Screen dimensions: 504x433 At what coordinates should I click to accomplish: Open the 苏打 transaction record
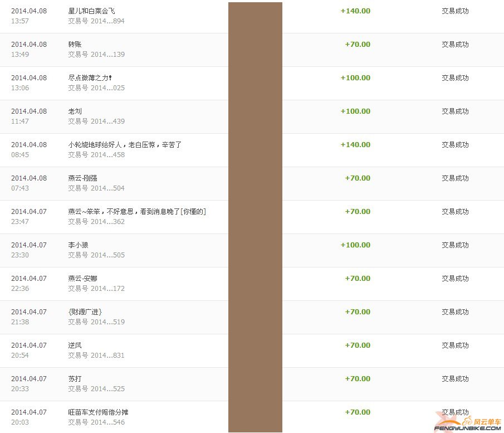tap(75, 379)
